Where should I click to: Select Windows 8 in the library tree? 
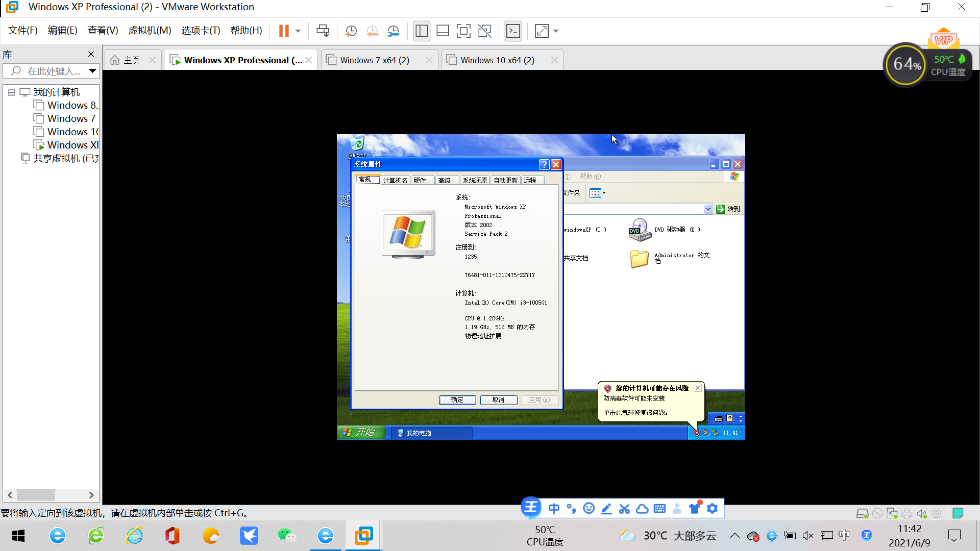66,106
